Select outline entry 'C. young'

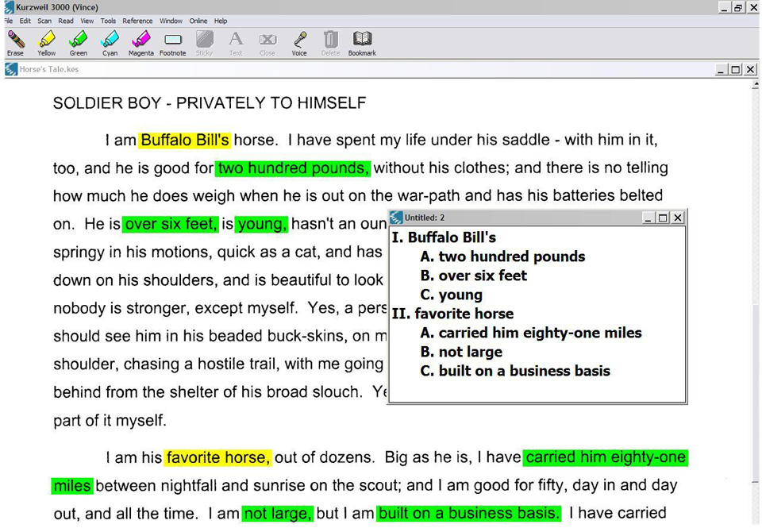(452, 295)
